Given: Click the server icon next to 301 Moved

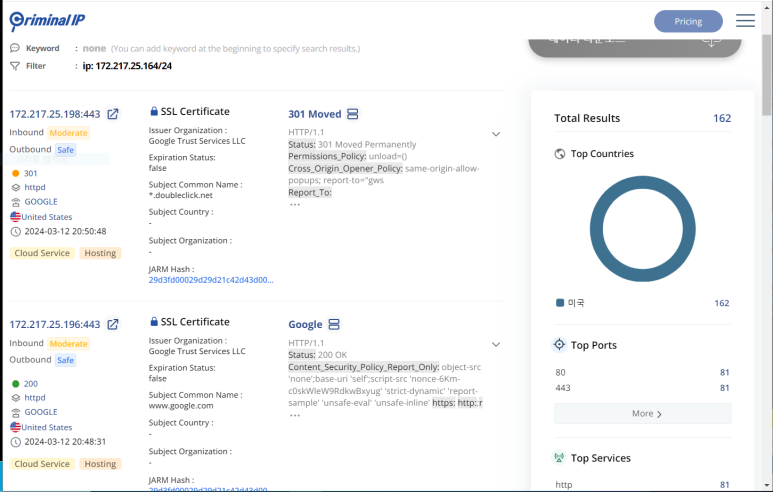Looking at the screenshot, I should pyautogui.click(x=352, y=114).
